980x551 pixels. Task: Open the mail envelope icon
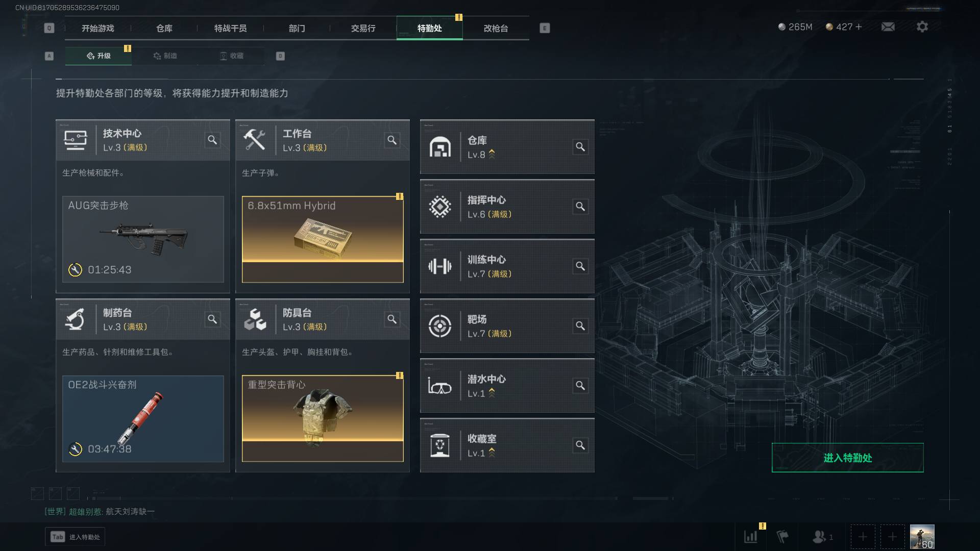pos(888,27)
